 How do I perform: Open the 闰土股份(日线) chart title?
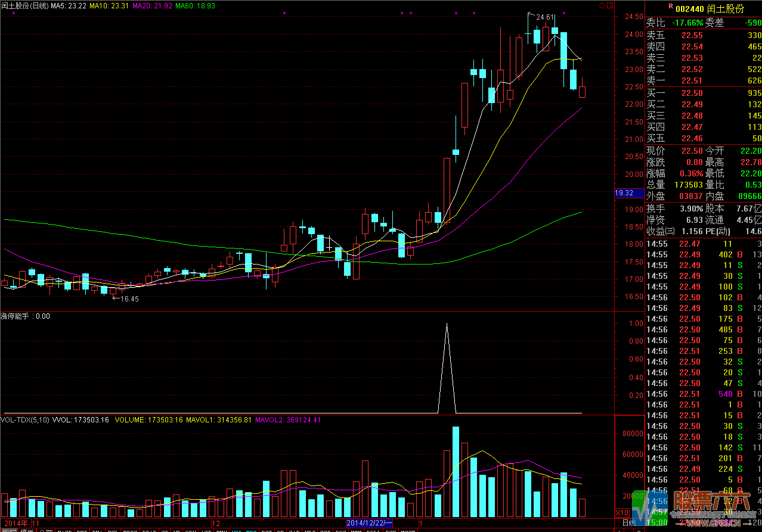(24, 6)
